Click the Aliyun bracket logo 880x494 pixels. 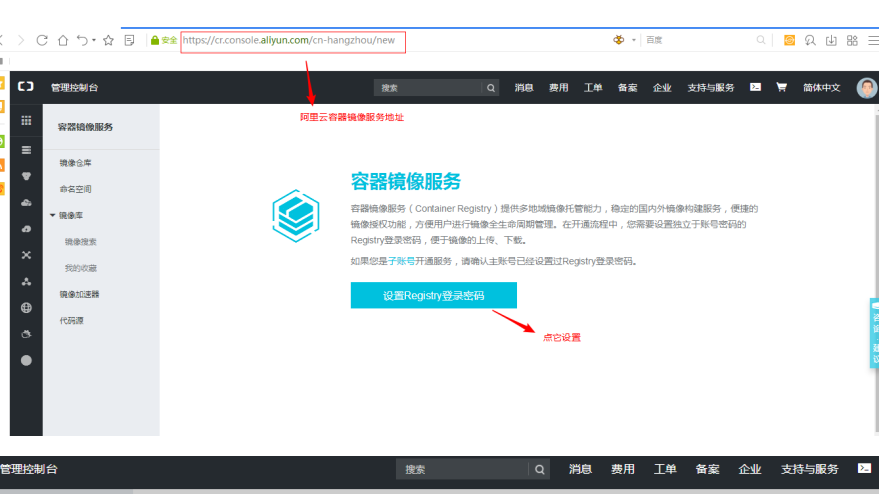25,86
